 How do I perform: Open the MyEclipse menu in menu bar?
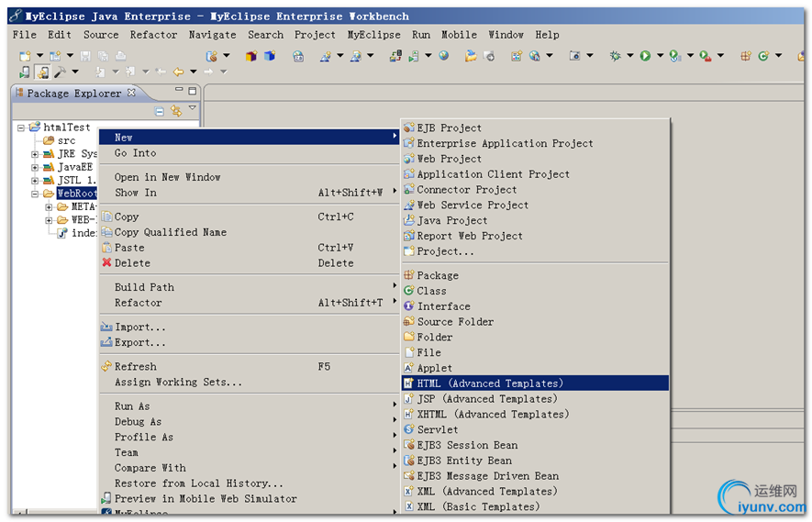click(373, 35)
